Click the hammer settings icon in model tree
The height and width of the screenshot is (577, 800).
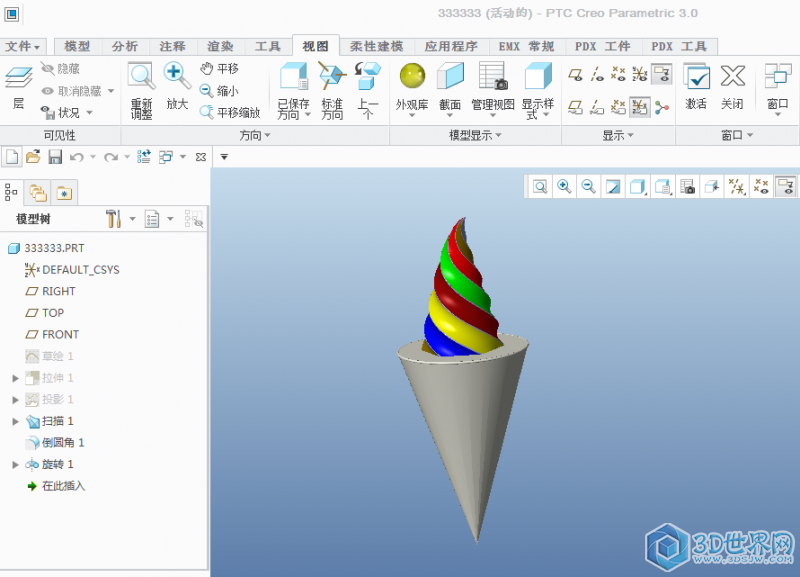[113, 219]
